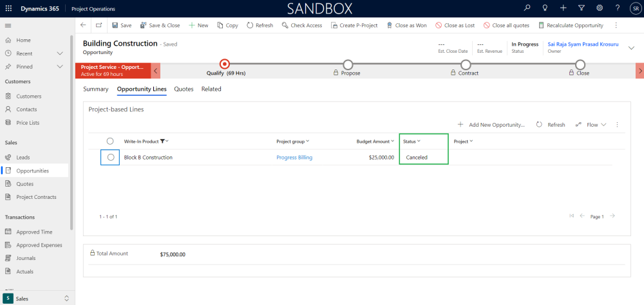
Task: Click Refresh in the grid toolbar
Action: click(551, 125)
